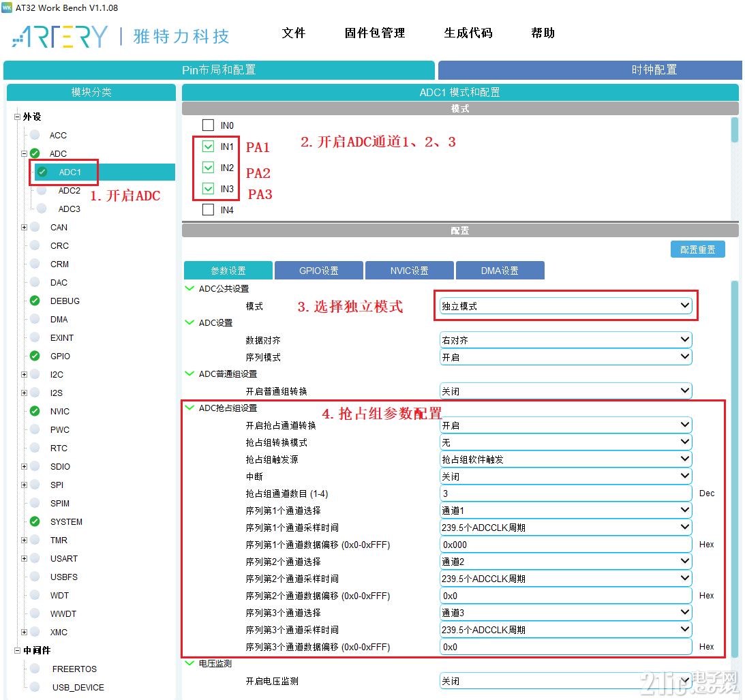Viewport: 745px width, 700px height.
Task: Click the green check icon beside ADC1
Action: pos(42,172)
